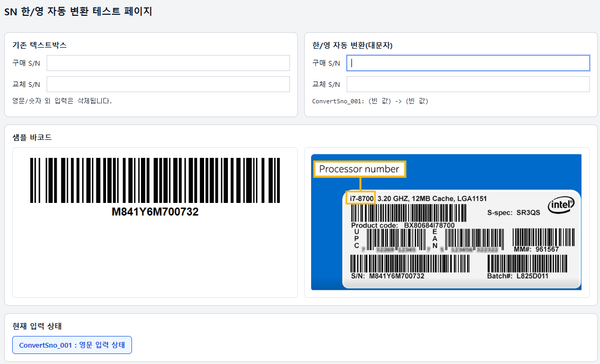The image size is (600, 364).
Task: Click the i7-8700 processor number text
Action: [x=361, y=198]
